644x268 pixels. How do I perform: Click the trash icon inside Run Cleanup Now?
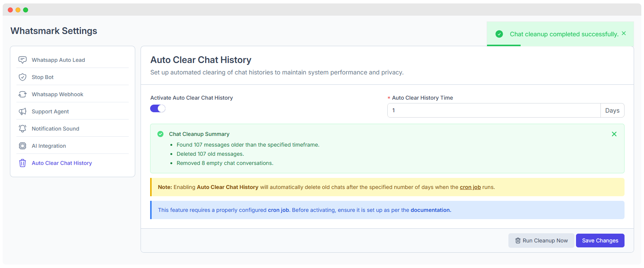pyautogui.click(x=518, y=241)
